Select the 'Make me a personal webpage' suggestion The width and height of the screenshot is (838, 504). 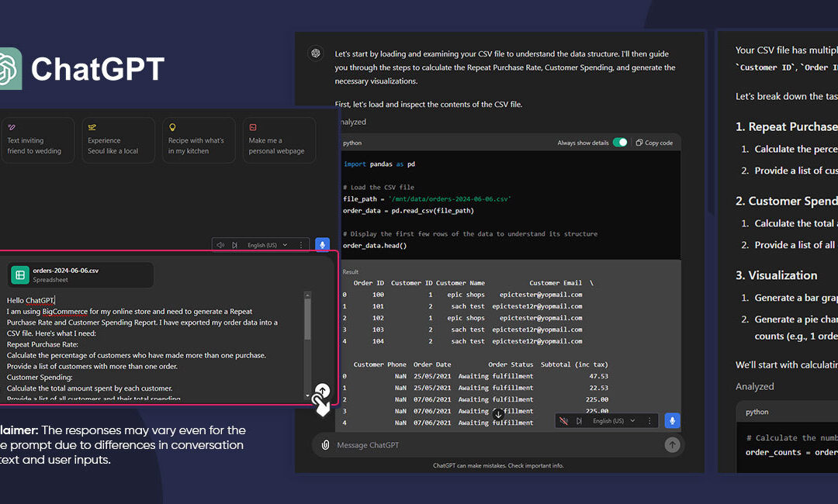(279, 140)
